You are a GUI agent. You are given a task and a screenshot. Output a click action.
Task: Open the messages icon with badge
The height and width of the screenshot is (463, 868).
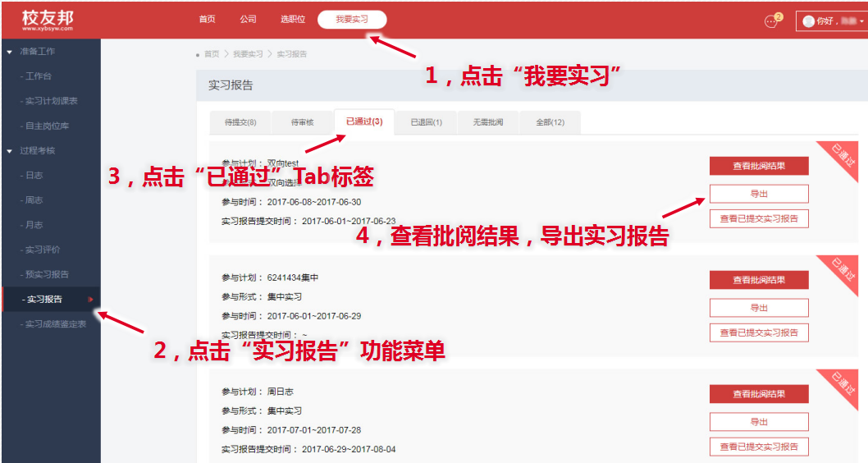[x=770, y=21]
